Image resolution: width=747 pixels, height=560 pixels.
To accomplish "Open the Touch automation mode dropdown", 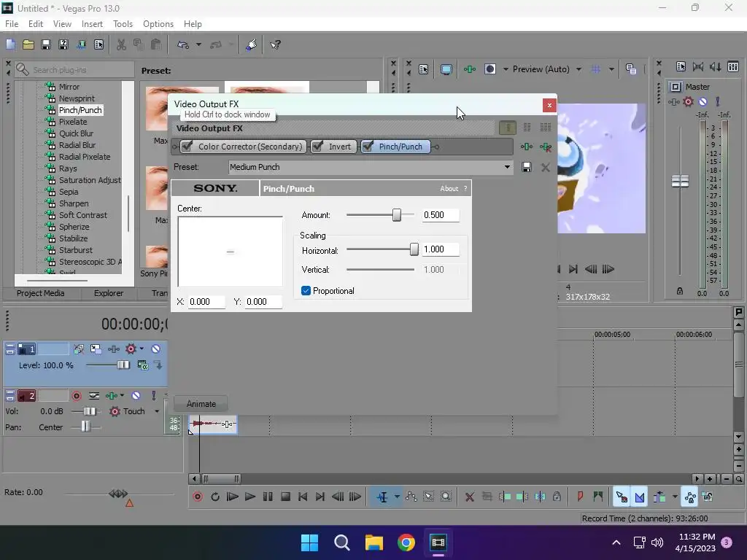I will [x=157, y=411].
